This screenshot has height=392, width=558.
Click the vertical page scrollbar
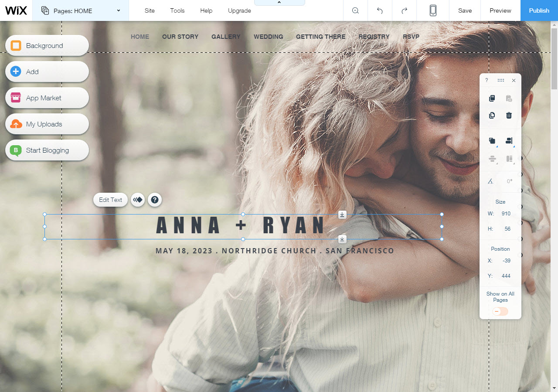(x=554, y=59)
